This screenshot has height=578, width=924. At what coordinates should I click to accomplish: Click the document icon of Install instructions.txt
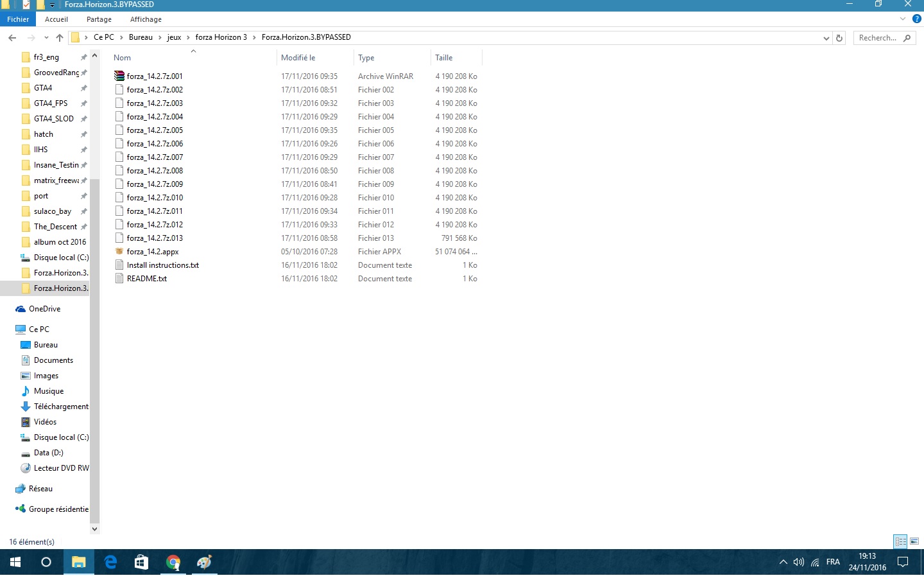[119, 265]
